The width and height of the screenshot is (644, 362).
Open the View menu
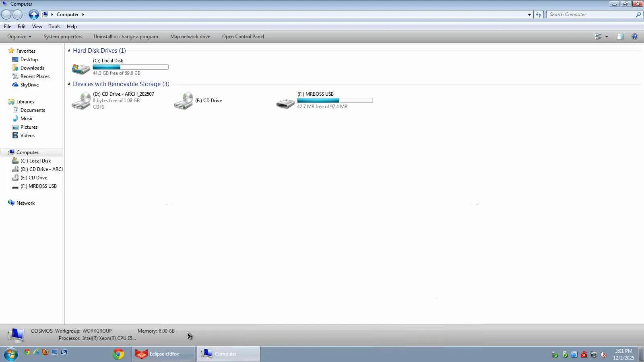37,27
